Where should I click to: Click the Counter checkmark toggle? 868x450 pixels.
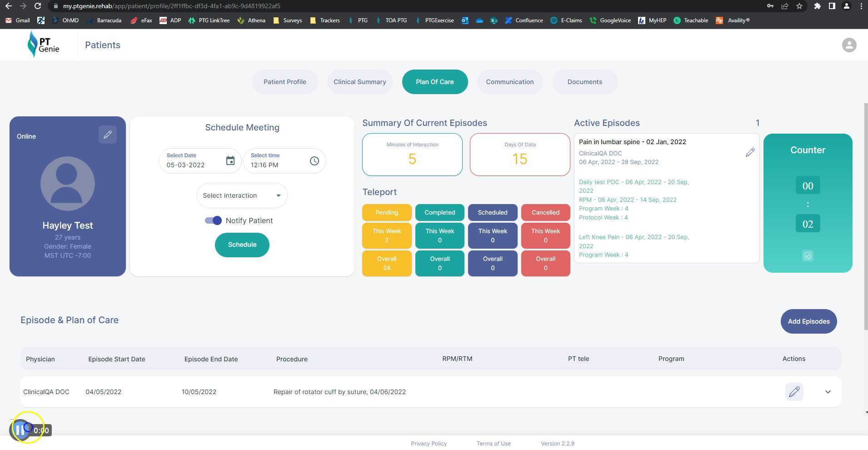point(807,255)
